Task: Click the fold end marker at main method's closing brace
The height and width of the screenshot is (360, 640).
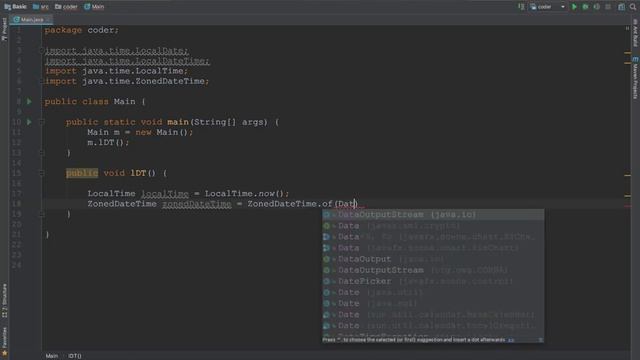Action: point(42,153)
